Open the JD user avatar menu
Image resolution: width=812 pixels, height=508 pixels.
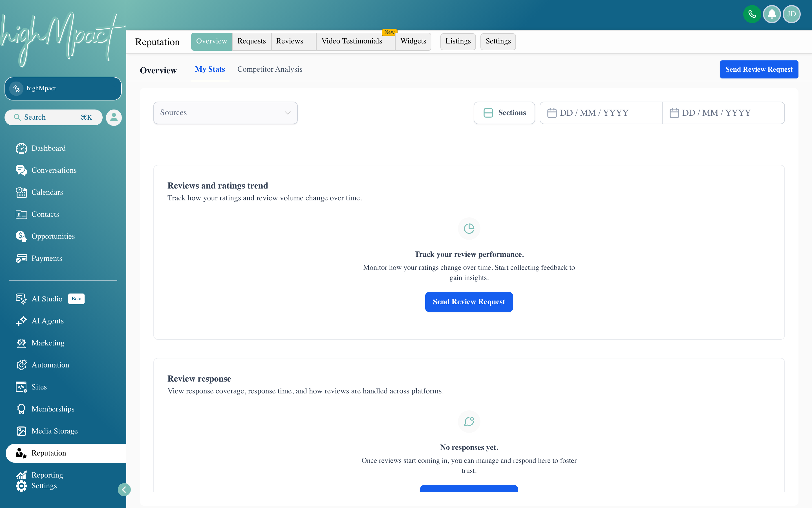(x=791, y=14)
